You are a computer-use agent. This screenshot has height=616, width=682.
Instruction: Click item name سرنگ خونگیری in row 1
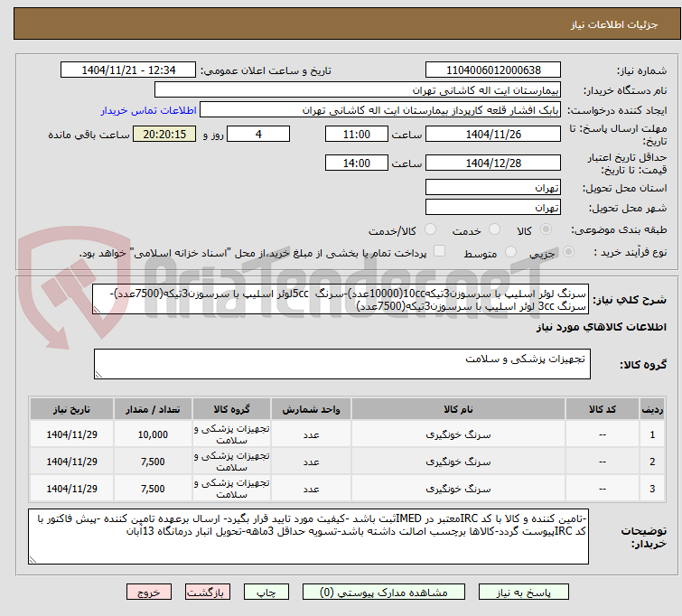(458, 434)
